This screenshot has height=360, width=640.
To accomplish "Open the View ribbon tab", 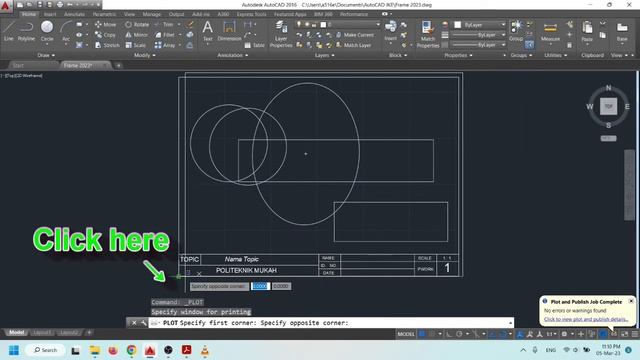I will [x=129, y=14].
